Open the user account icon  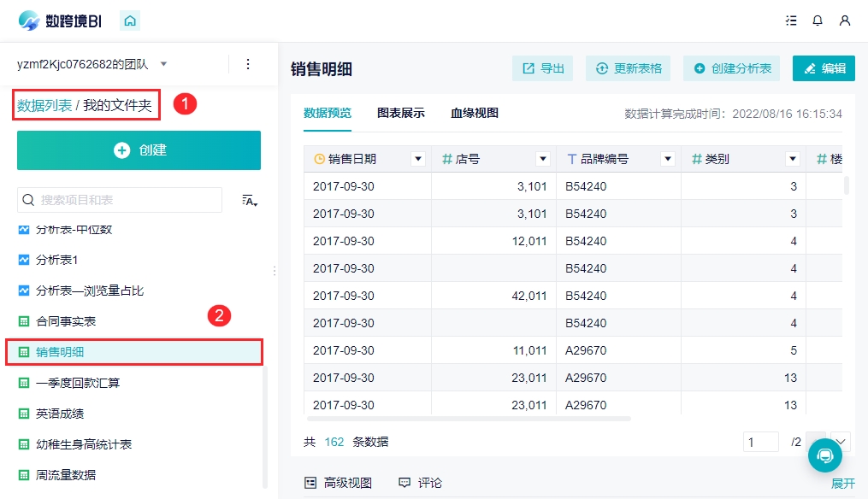(845, 21)
